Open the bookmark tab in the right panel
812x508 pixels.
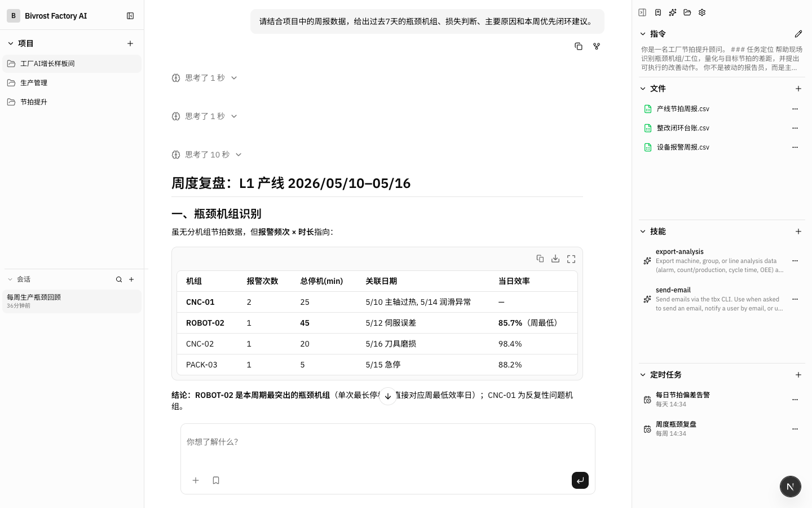pyautogui.click(x=658, y=12)
